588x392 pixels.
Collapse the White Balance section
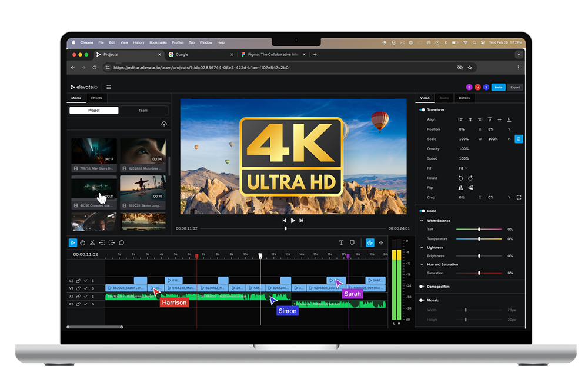pos(422,221)
